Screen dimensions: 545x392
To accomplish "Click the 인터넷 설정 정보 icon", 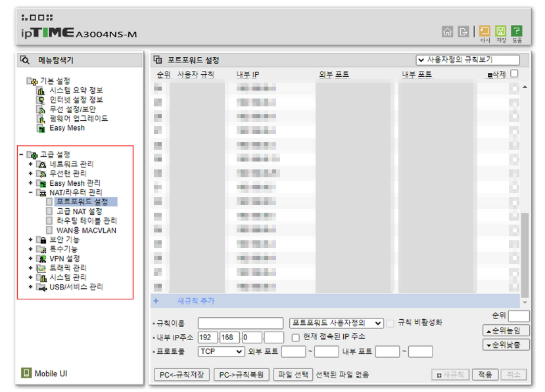I will (41, 100).
